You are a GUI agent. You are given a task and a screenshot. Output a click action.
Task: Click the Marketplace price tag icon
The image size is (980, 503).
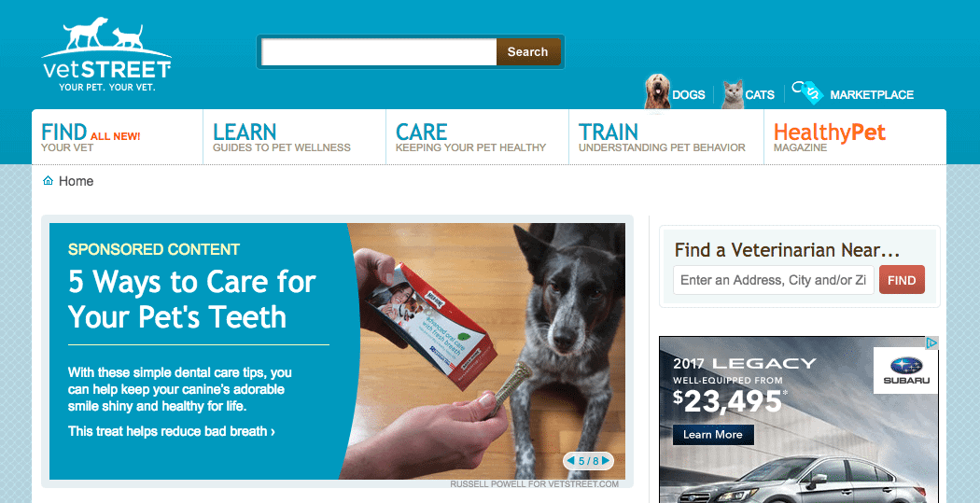click(x=807, y=91)
